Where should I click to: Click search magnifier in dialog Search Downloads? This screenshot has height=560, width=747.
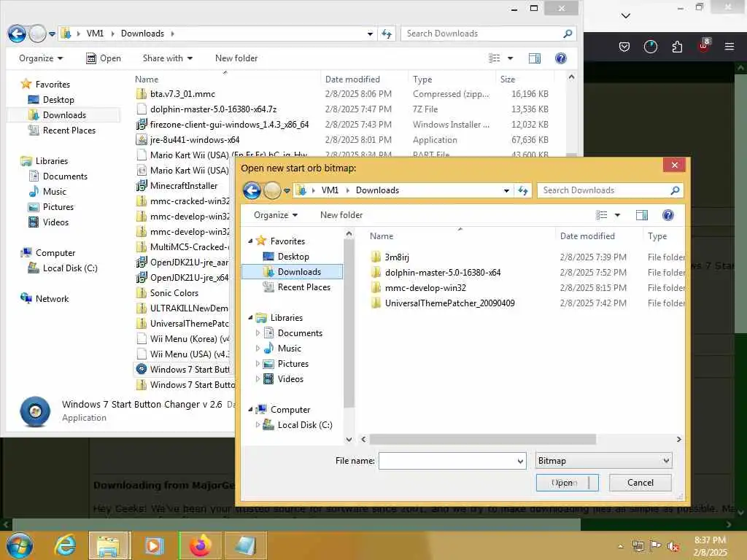pyautogui.click(x=675, y=190)
